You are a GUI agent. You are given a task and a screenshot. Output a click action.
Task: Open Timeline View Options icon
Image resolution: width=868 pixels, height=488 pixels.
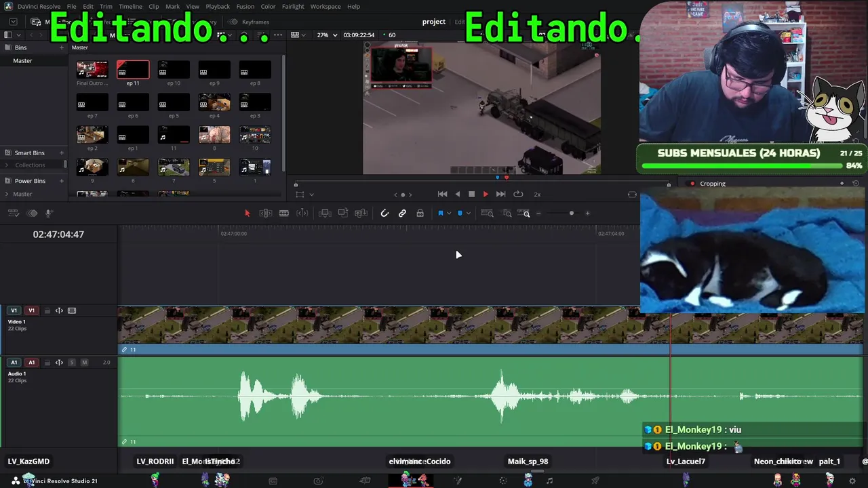pos(13,213)
